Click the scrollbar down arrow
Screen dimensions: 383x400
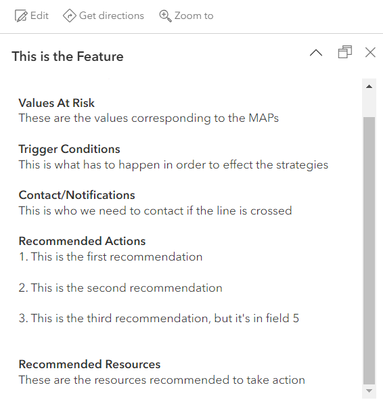[369, 391]
